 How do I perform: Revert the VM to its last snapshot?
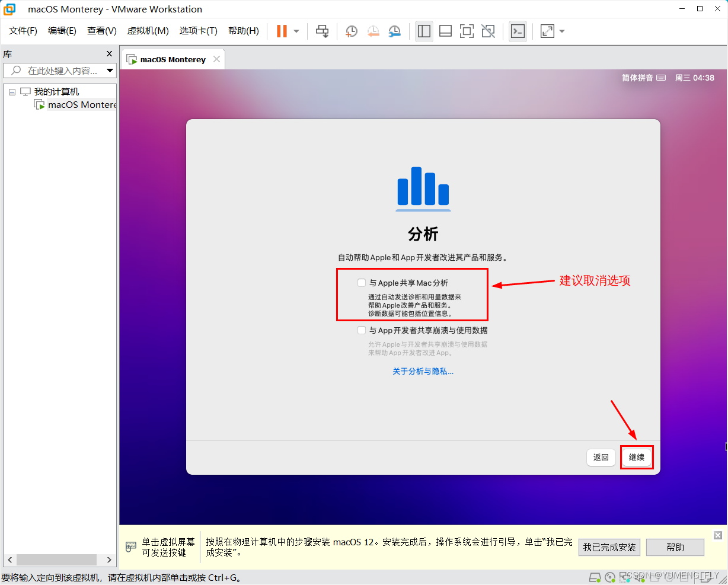(x=373, y=31)
